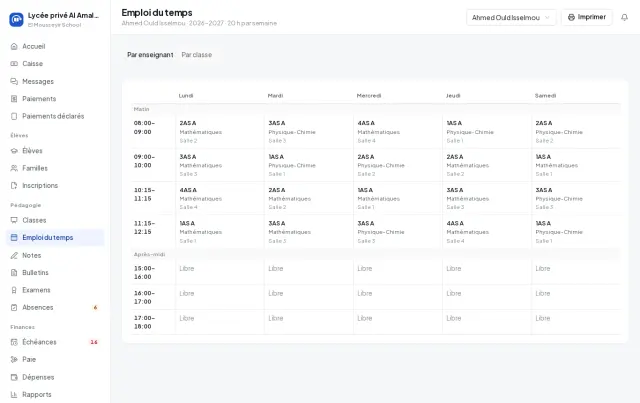This screenshot has width=640, height=403.
Task: Click the Échéances calendar icon
Action: (x=14, y=342)
